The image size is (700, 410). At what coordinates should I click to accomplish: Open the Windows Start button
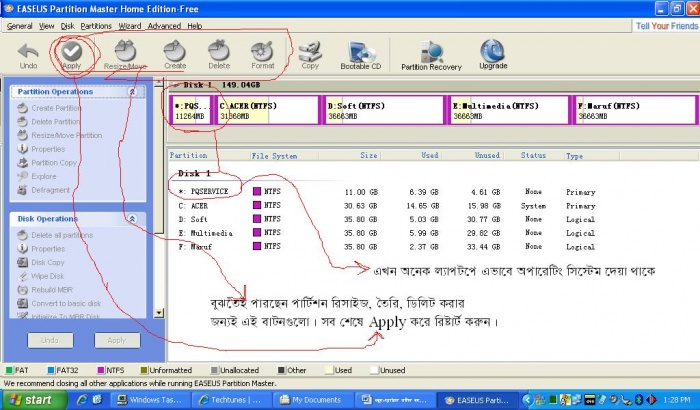click(32, 400)
